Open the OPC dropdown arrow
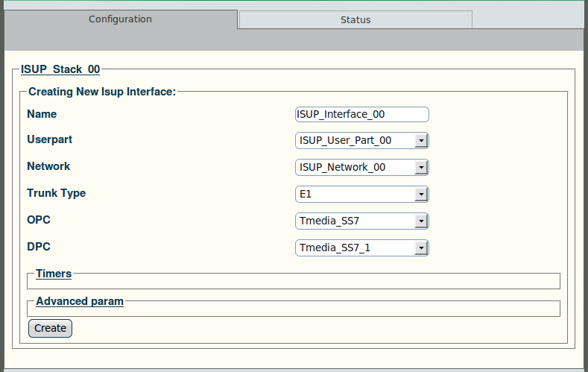The width and height of the screenshot is (588, 372). click(x=421, y=221)
